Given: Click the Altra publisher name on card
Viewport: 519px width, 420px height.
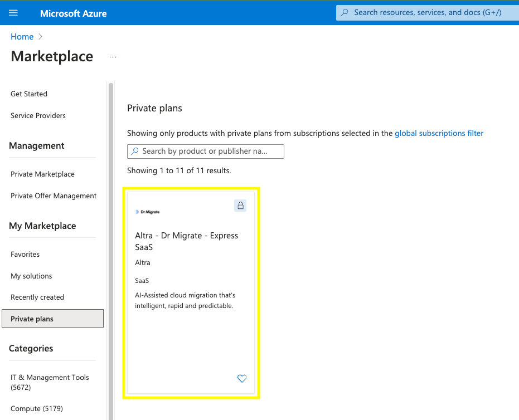Looking at the screenshot, I should coord(143,262).
